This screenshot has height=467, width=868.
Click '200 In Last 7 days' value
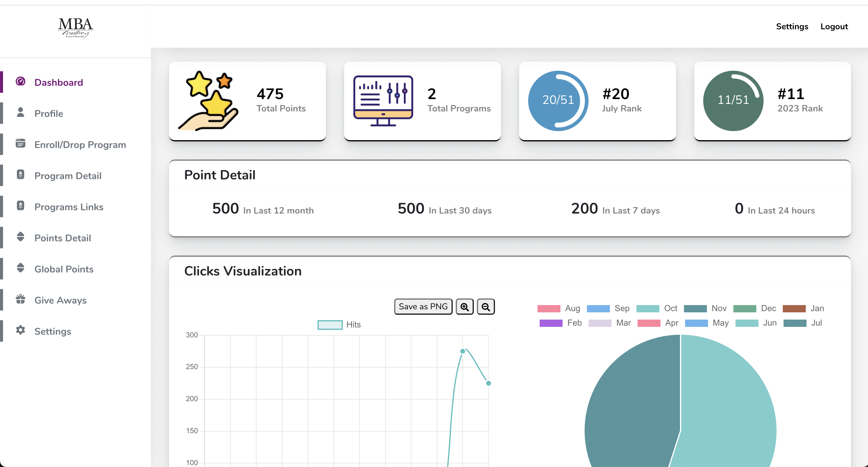615,209
